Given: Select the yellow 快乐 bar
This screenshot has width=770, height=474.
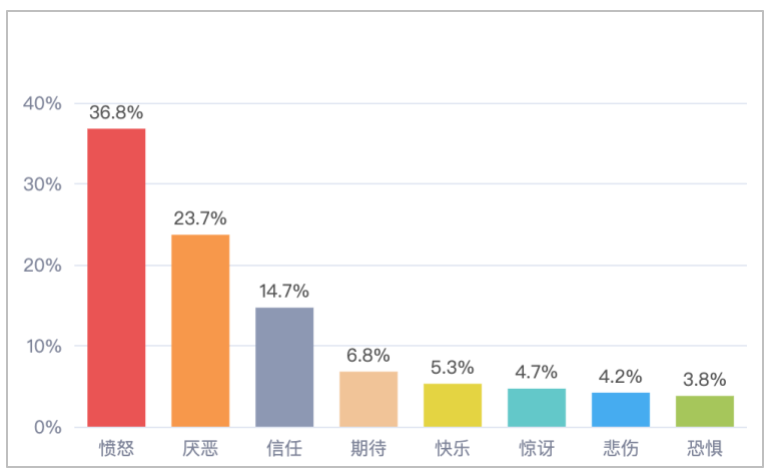Looking at the screenshot, I should pos(452,405).
